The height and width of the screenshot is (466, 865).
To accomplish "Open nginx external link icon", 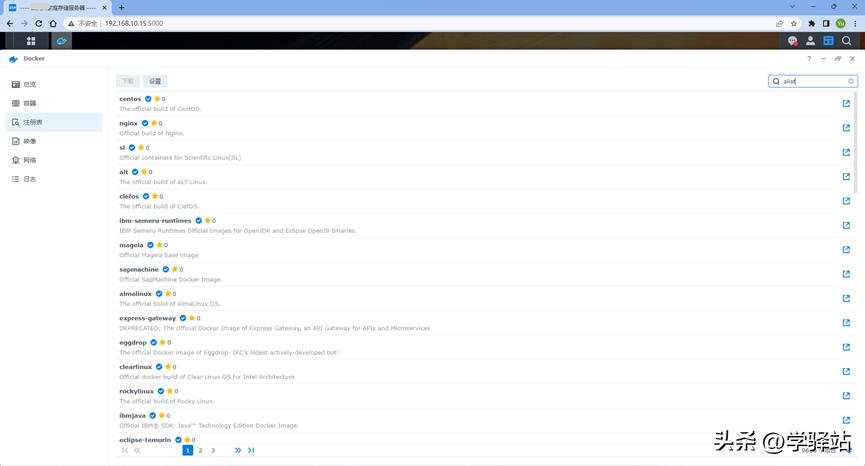I will pos(846,128).
